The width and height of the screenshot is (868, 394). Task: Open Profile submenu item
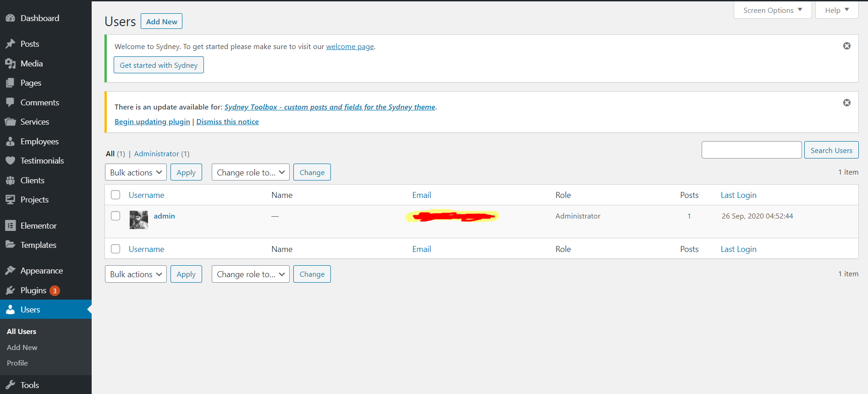17,363
